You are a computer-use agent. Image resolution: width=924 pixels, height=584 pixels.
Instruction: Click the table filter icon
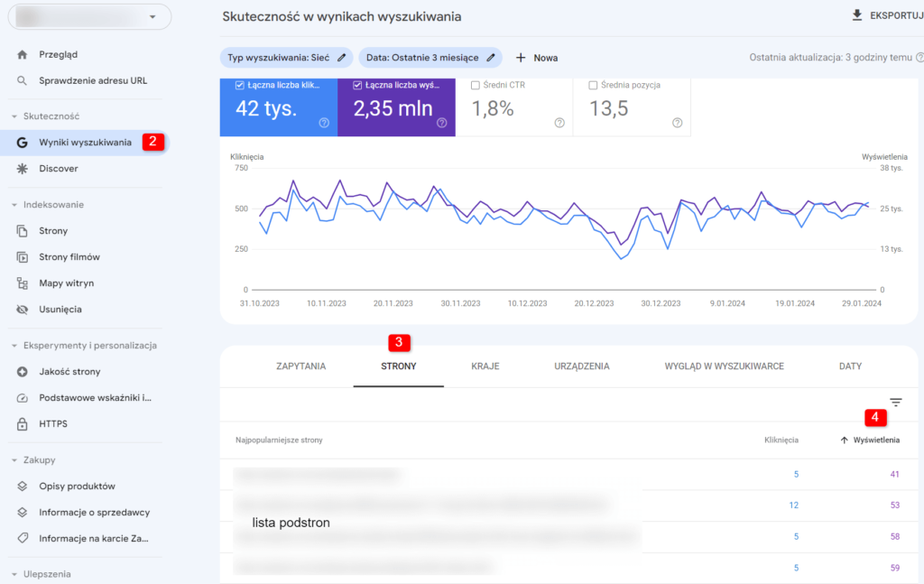point(895,403)
